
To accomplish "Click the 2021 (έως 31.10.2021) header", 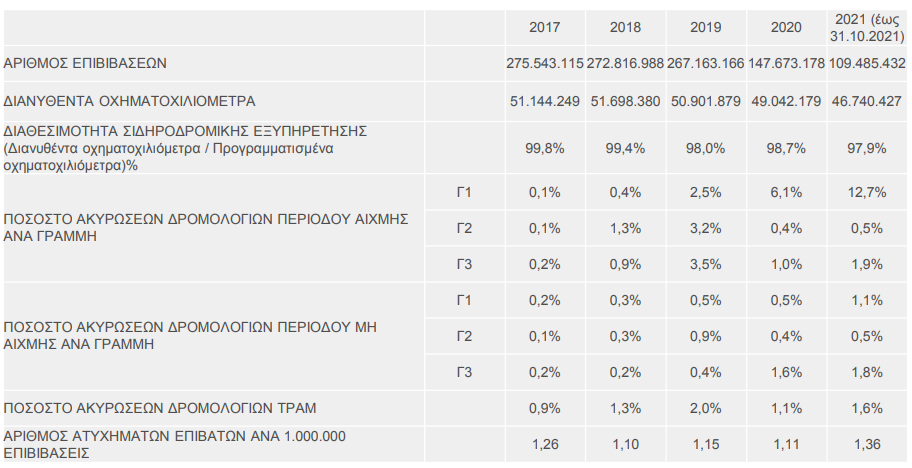I will (867, 27).
